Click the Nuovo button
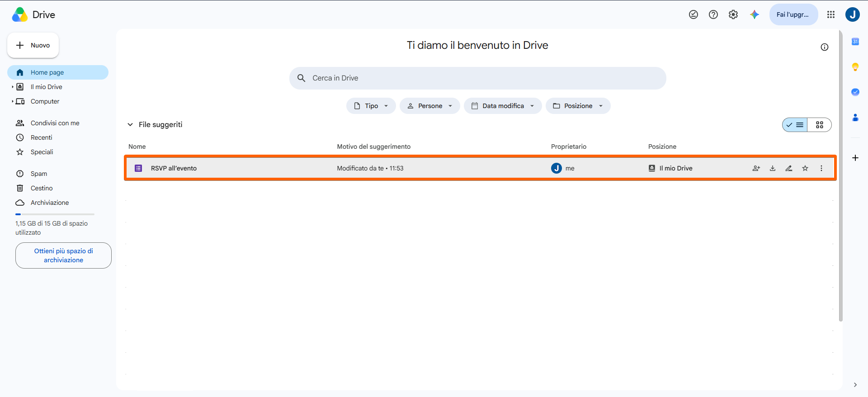Image resolution: width=868 pixels, height=397 pixels. [33, 45]
